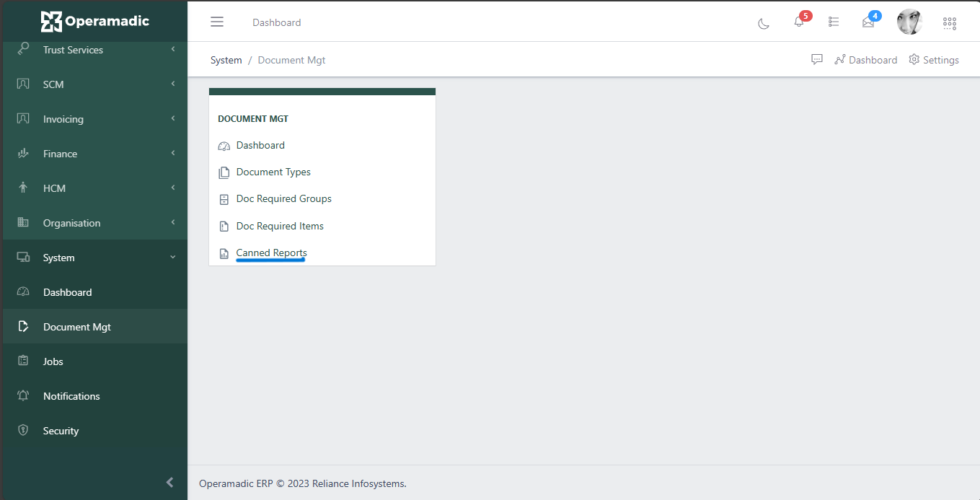Click the Doc Required Items file icon
980x500 pixels.
point(224,227)
